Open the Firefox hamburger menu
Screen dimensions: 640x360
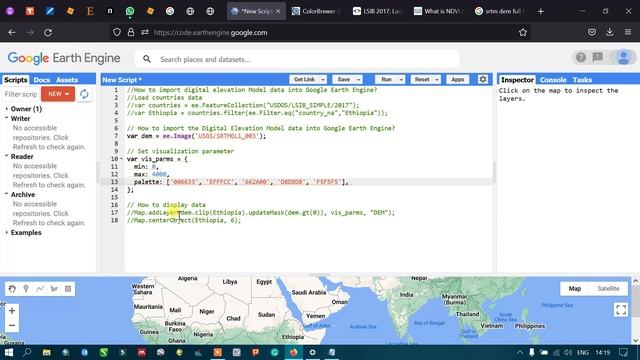[x=628, y=32]
